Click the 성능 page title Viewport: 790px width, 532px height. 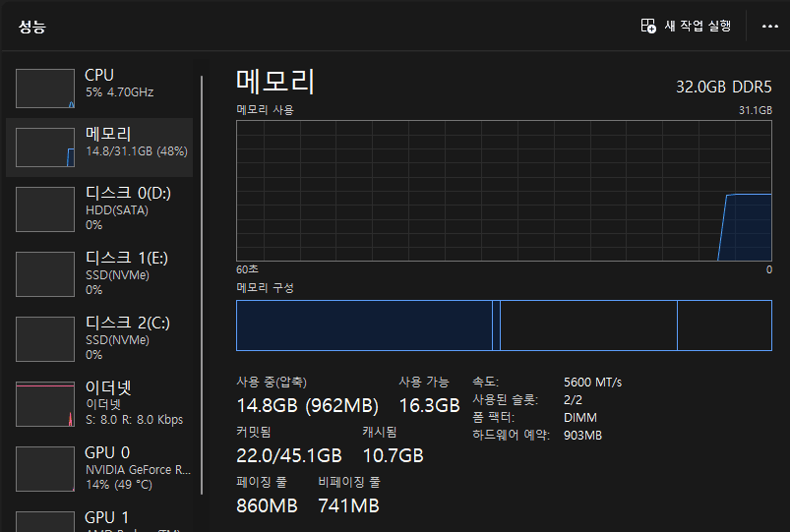point(32,27)
